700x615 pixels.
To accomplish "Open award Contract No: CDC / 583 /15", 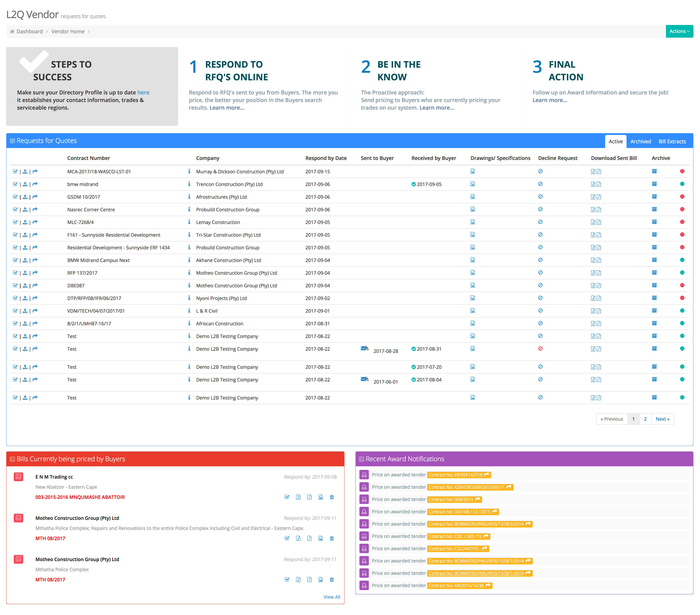I will (459, 536).
